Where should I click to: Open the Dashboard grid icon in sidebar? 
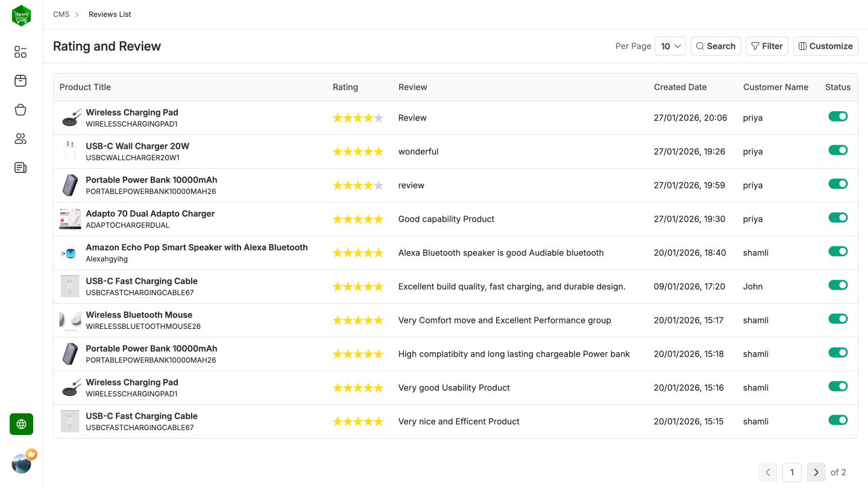click(20, 52)
